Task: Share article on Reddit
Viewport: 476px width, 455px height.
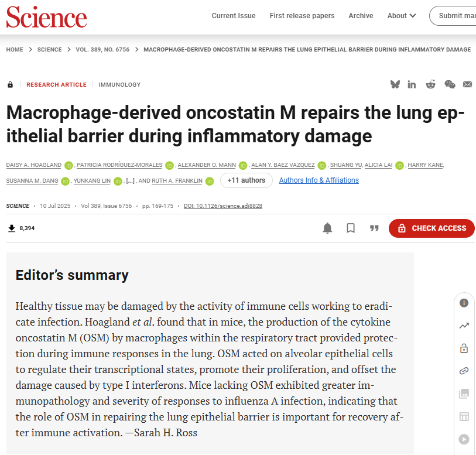Action: (x=431, y=84)
